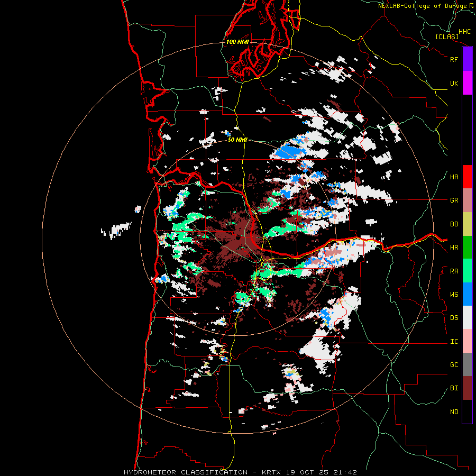
Task: Click the ND black legend swatch
Action: (x=467, y=411)
